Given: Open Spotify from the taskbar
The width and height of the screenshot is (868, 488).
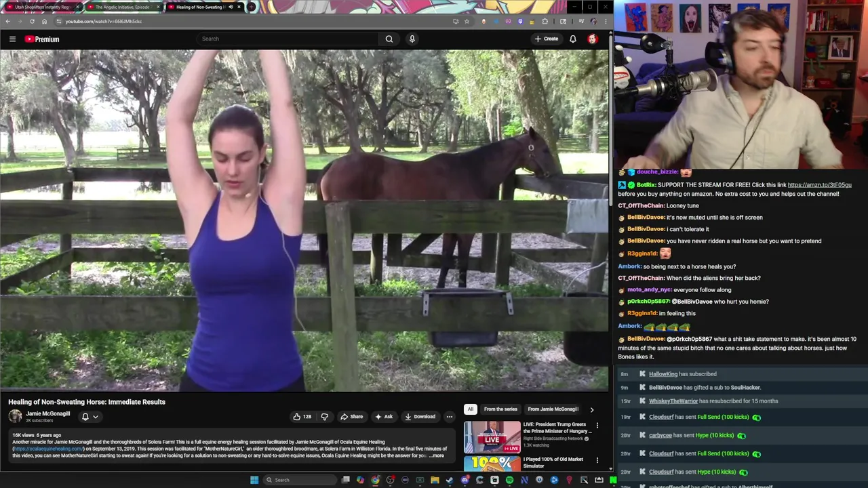Looking at the screenshot, I should tap(509, 480).
